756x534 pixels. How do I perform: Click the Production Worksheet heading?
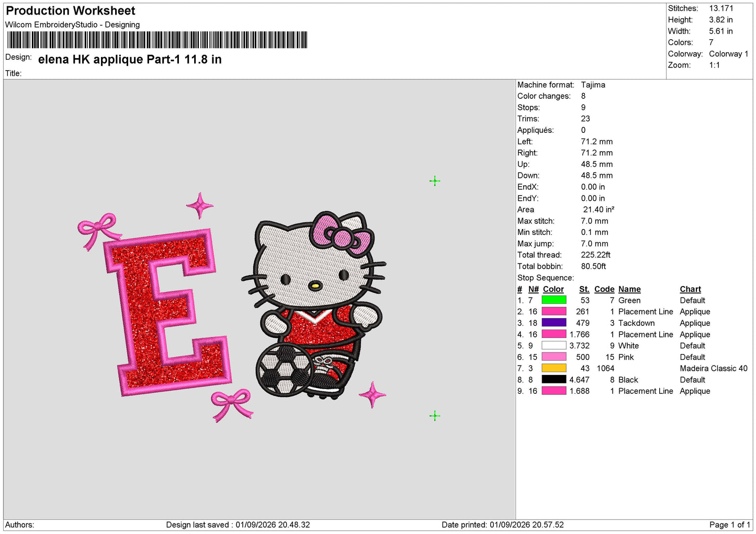pos(71,11)
